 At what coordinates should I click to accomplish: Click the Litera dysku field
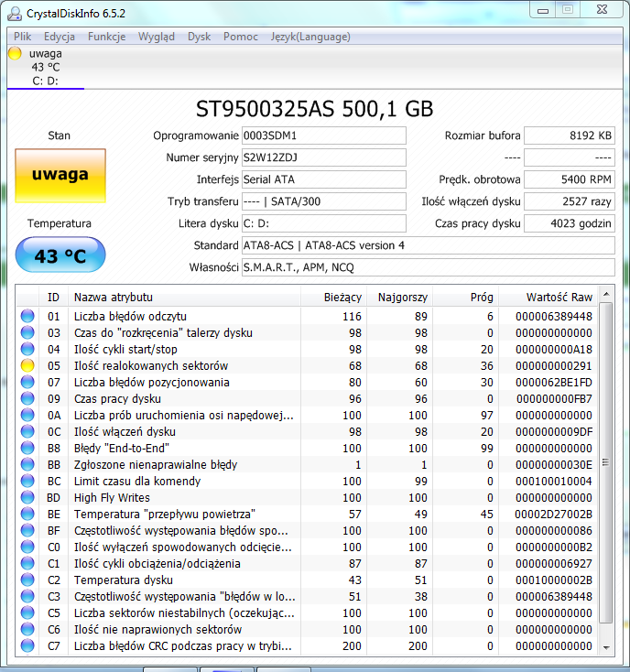[x=324, y=223]
